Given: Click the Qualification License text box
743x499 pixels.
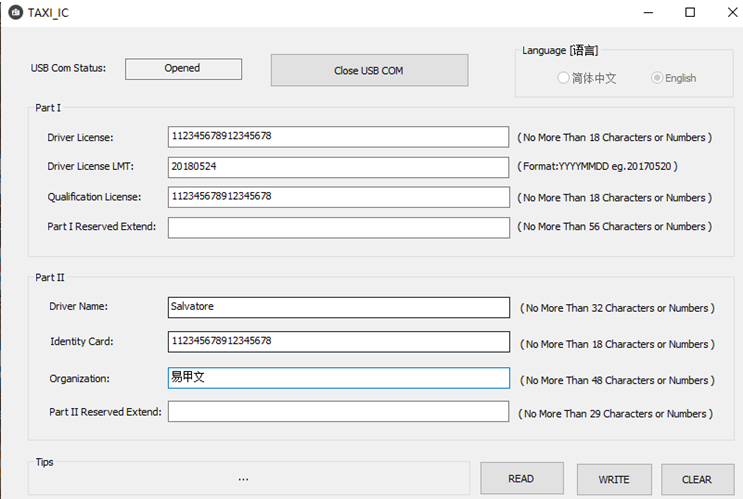Looking at the screenshot, I should point(338,197).
